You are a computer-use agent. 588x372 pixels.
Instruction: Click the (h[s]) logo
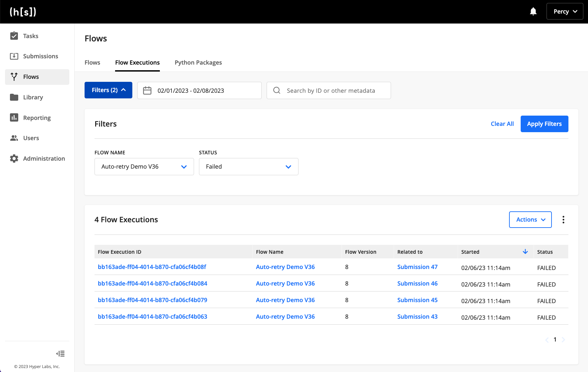coord(23,12)
